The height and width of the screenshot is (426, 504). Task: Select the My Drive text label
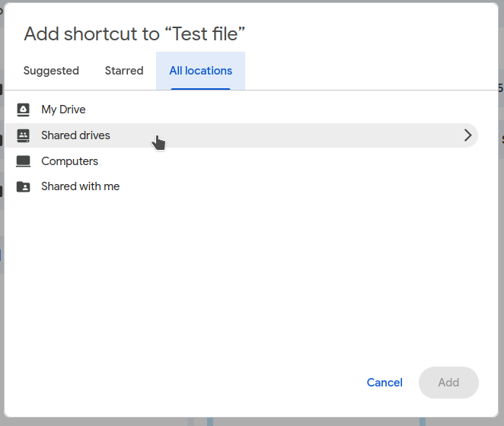click(63, 110)
